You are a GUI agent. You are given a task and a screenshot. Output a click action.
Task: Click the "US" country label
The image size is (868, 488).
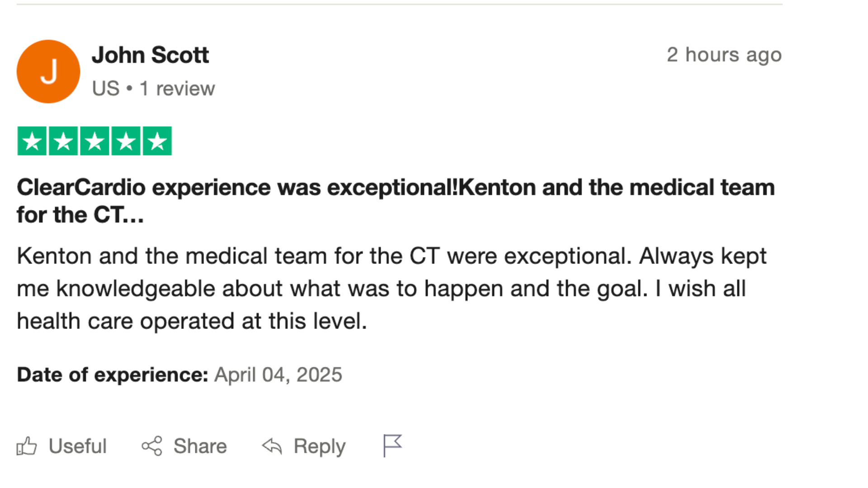(106, 89)
